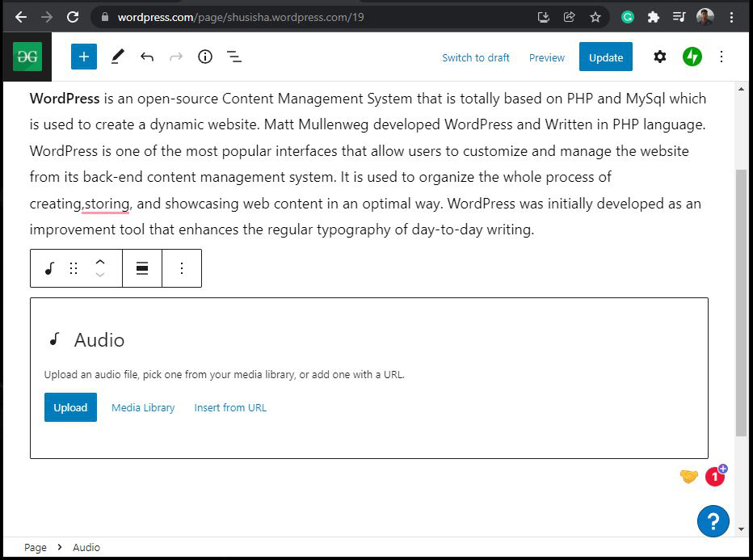Click the address bar URL
Viewport: 753px width, 560px height.
pyautogui.click(x=241, y=17)
